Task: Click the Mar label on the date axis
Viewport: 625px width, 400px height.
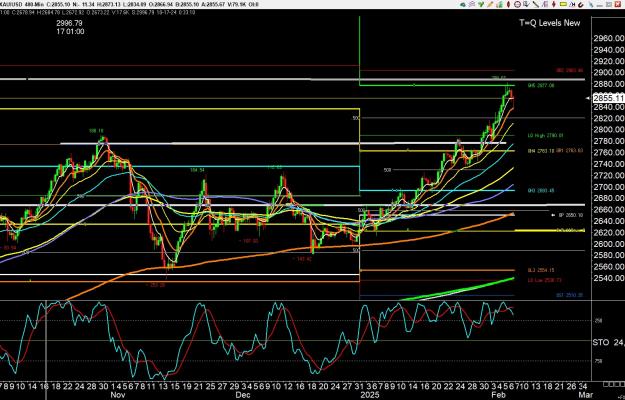Action: click(584, 395)
